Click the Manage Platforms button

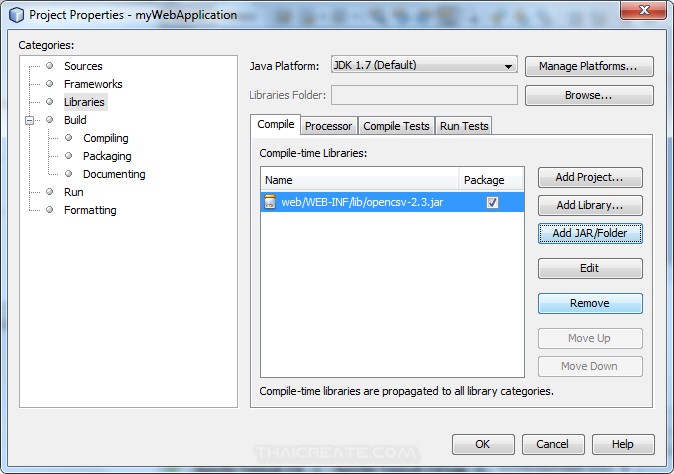[x=589, y=66]
